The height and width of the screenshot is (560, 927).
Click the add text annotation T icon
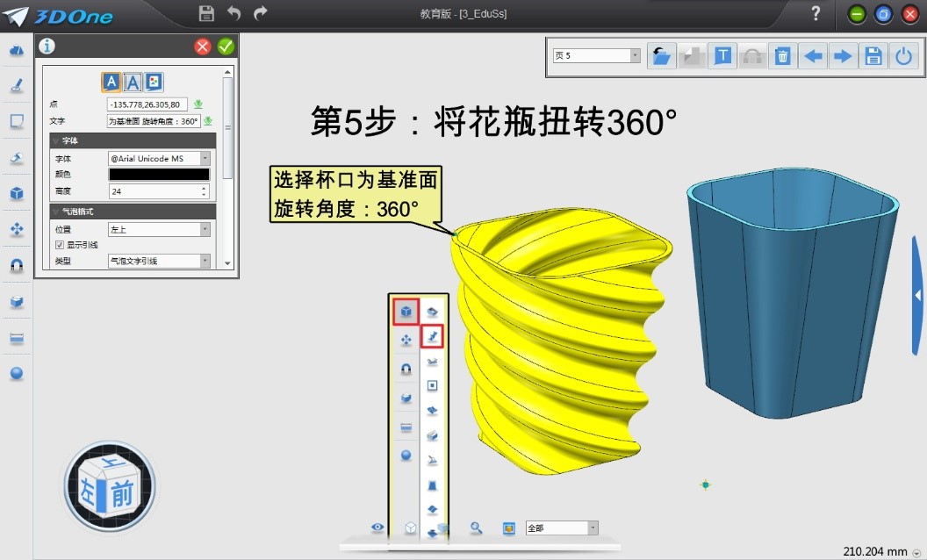pos(722,56)
